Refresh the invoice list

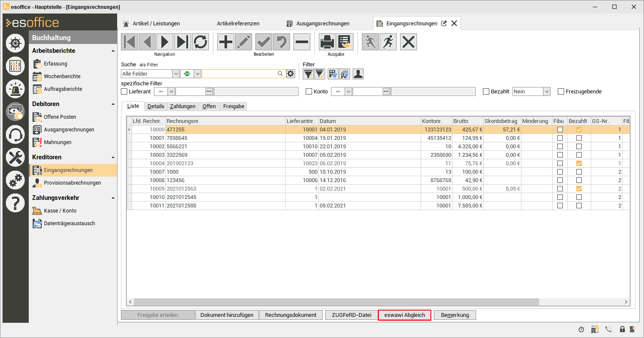click(200, 42)
